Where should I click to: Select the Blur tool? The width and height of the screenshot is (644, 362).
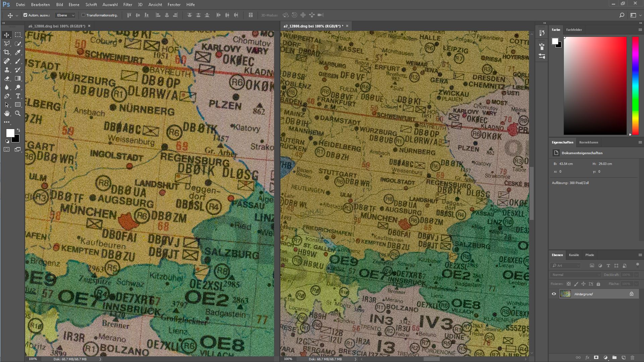(x=7, y=87)
